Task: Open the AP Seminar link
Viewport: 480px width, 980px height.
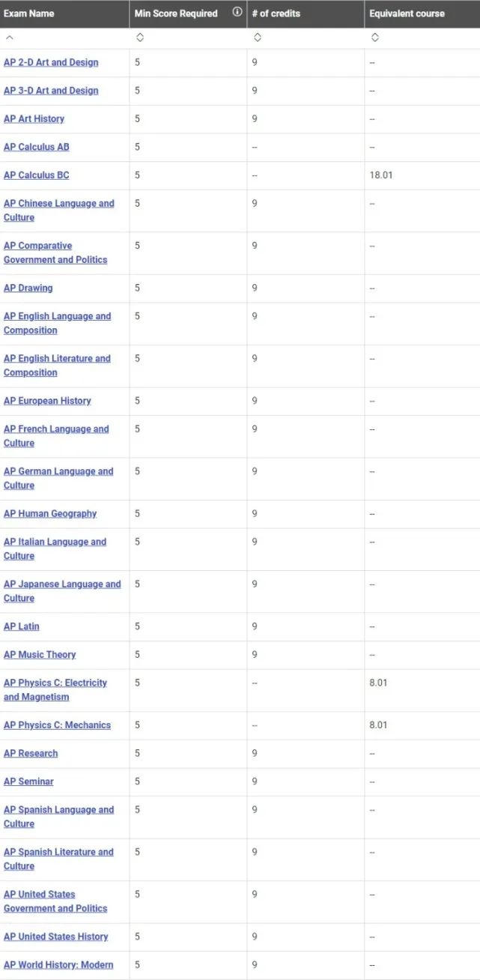Action: pyautogui.click(x=28, y=781)
